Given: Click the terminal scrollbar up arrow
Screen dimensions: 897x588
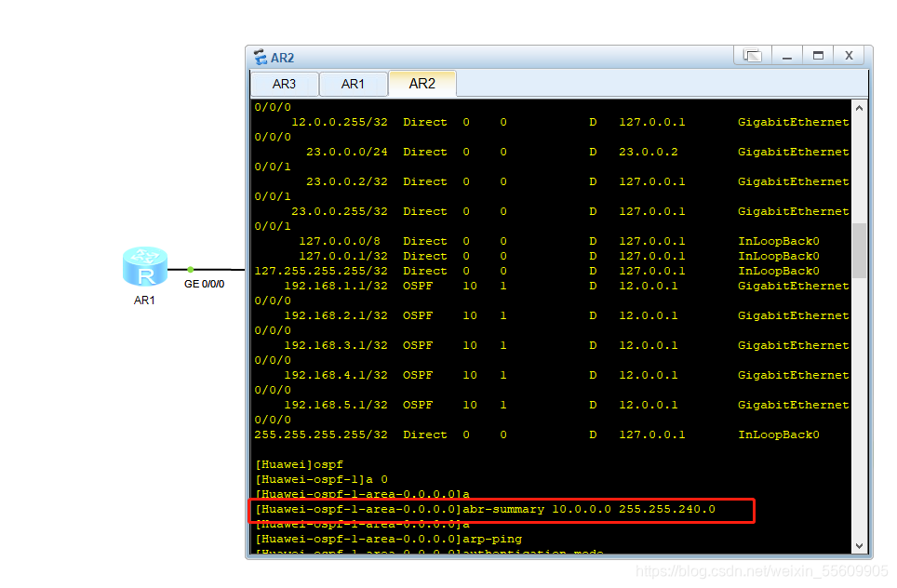Looking at the screenshot, I should pyautogui.click(x=859, y=108).
